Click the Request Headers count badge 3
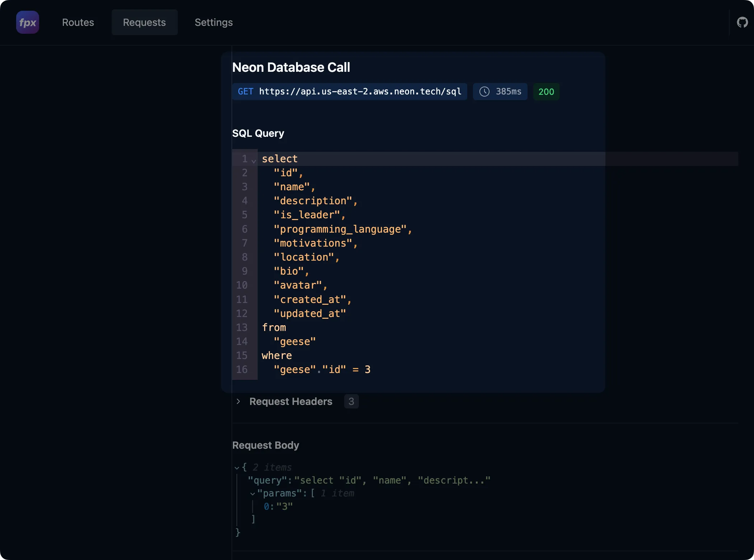 tap(351, 401)
